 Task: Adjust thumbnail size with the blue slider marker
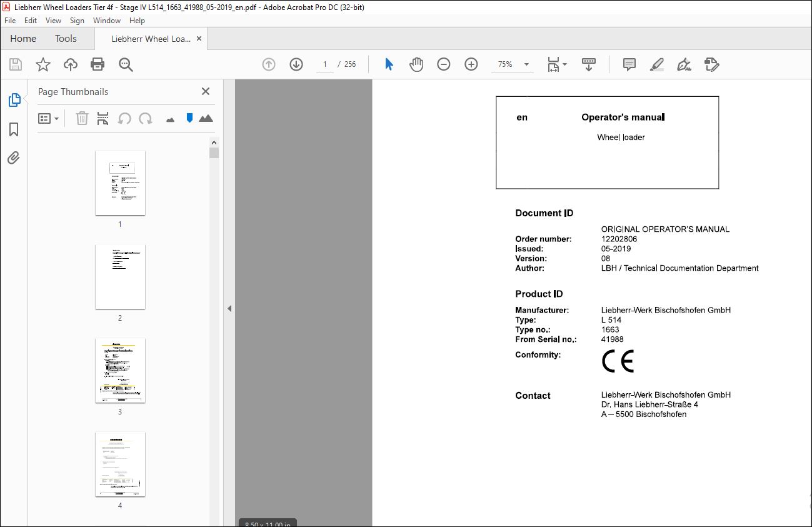coord(189,118)
